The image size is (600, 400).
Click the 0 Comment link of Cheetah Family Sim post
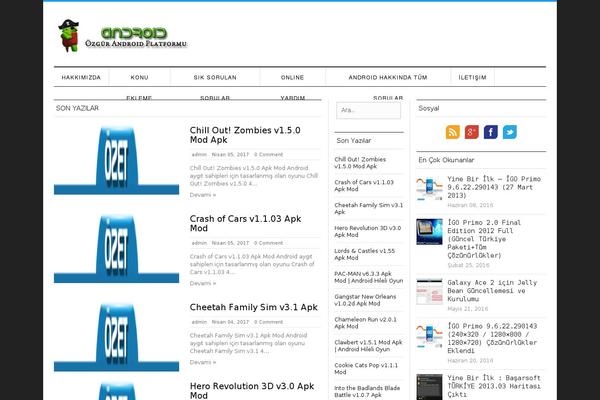(x=269, y=322)
